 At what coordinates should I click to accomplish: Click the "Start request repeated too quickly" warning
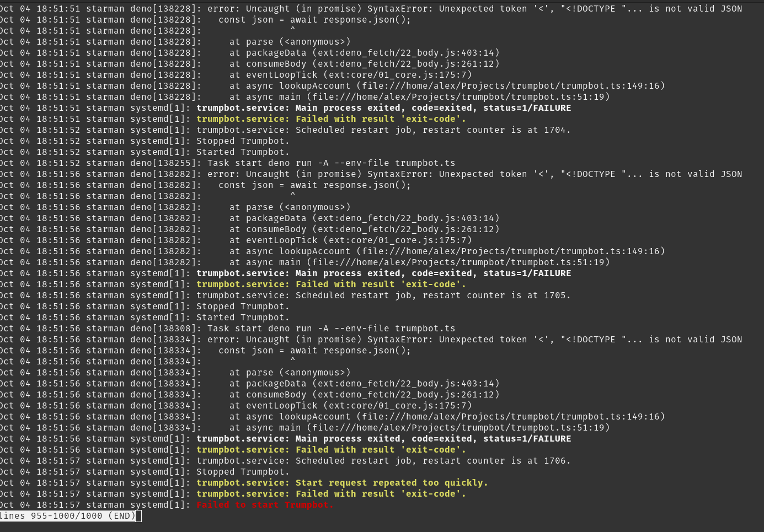342,483
